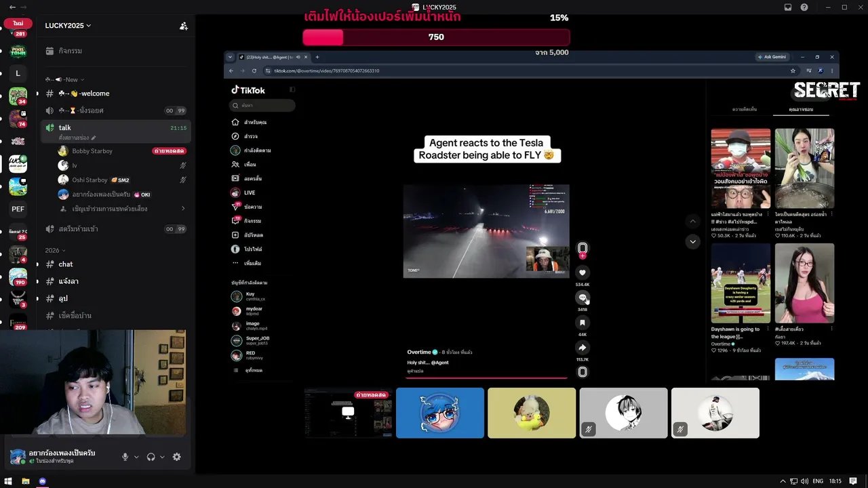Share the TikTok video using the arrow icon
868x488 pixels.
pyautogui.click(x=582, y=348)
